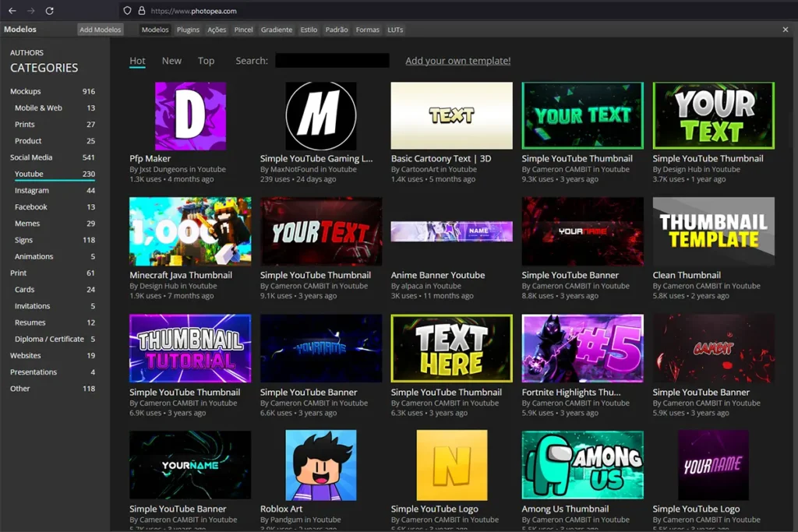Open the TEXT HERE yellow thumbnail template
798x532 pixels.
click(451, 348)
